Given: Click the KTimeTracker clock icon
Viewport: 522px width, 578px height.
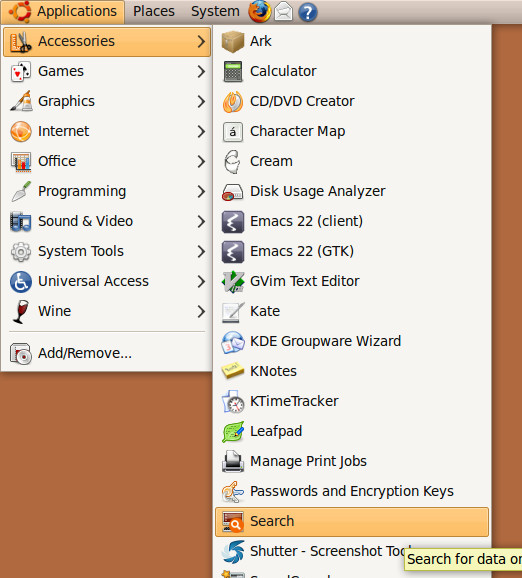Looking at the screenshot, I should [233, 401].
